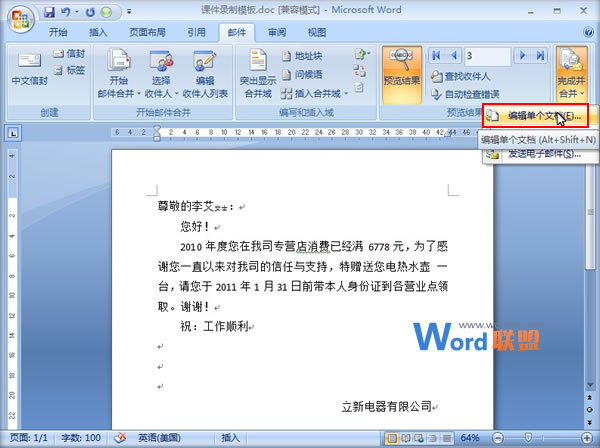The width and height of the screenshot is (600, 448).
Task: Switch to 插入 Insert tab
Action: tap(98, 33)
